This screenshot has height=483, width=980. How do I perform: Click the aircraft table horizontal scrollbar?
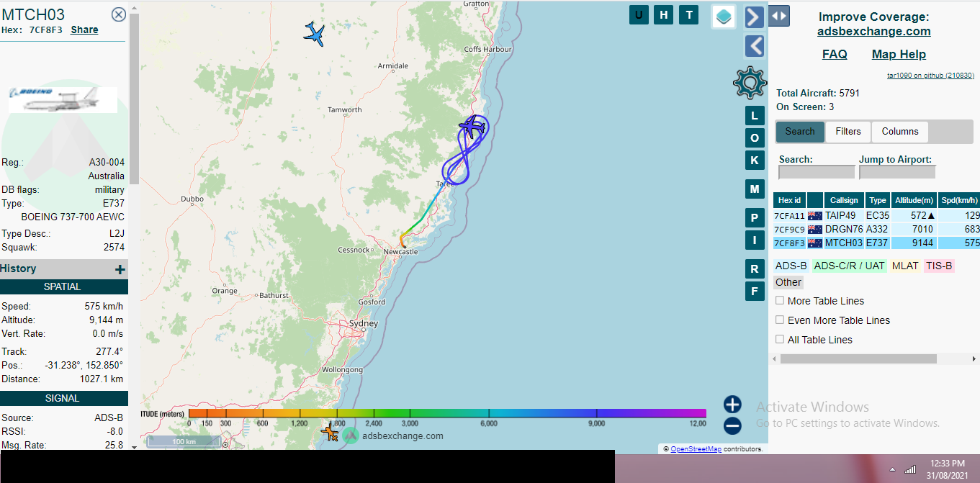(x=858, y=358)
